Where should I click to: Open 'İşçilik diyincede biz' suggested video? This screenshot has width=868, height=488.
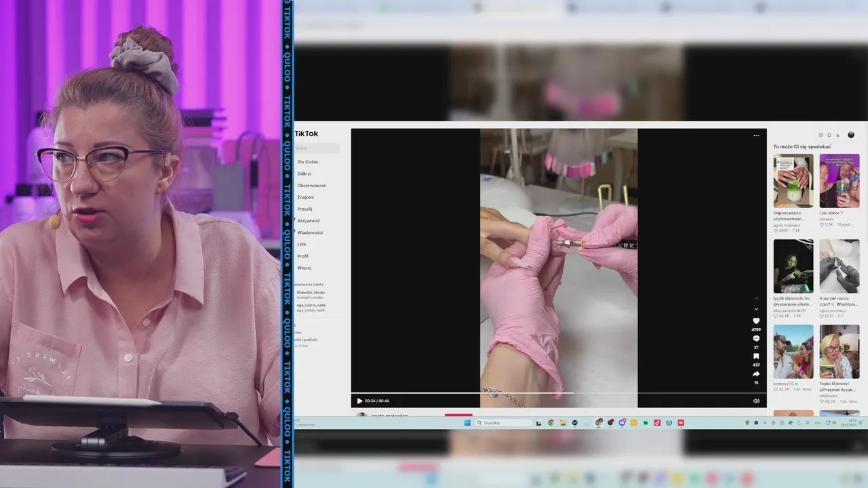[793, 266]
